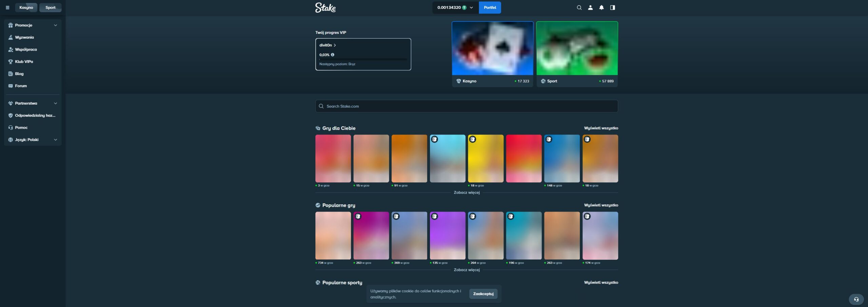Go to Klub VIPa
The image size is (868, 307).
coord(33,61)
